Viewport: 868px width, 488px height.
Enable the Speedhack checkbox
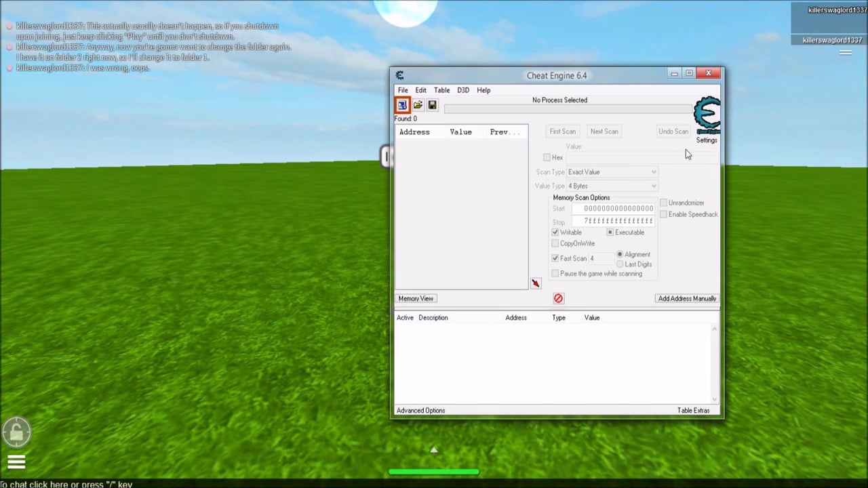coord(663,214)
